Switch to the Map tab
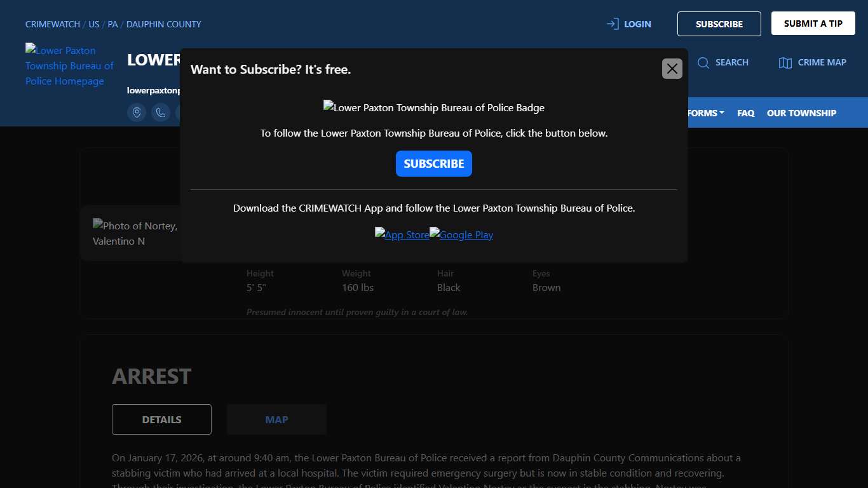Image resolution: width=868 pixels, height=488 pixels. [x=276, y=419]
